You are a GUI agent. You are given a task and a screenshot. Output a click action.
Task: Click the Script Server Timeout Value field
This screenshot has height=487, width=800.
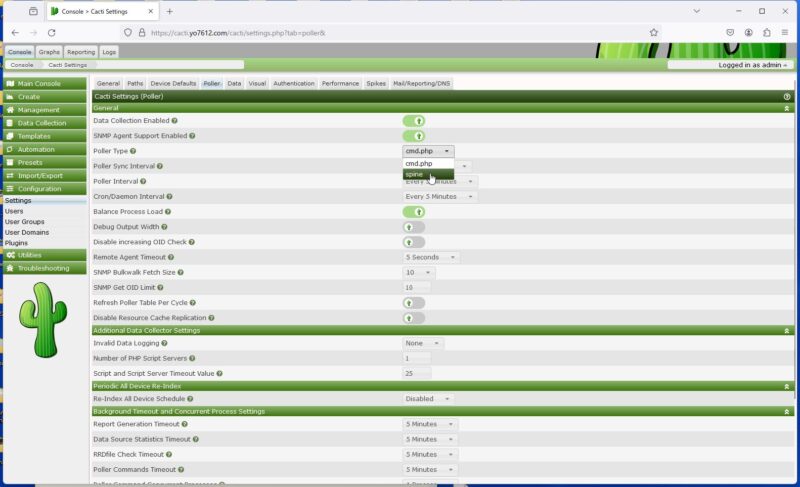[x=416, y=374]
